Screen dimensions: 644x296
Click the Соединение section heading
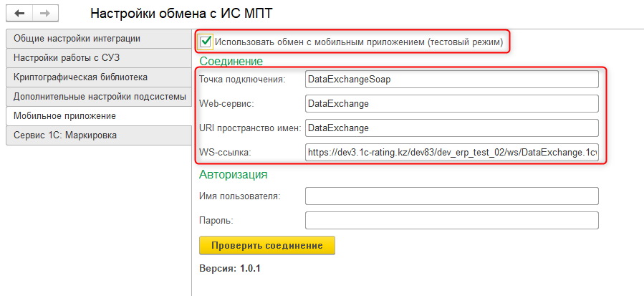[x=231, y=62]
